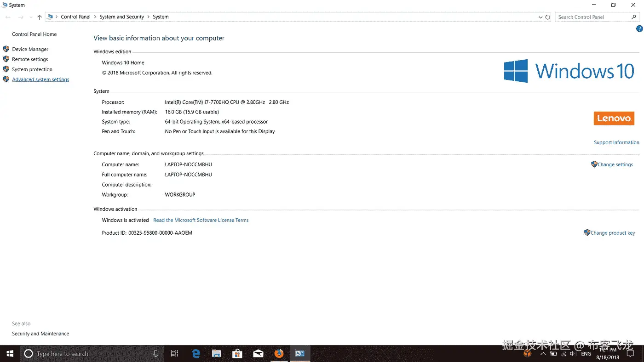Viewport: 644px width, 362px height.
Task: Click the Forward navigation arrow
Action: point(21,17)
